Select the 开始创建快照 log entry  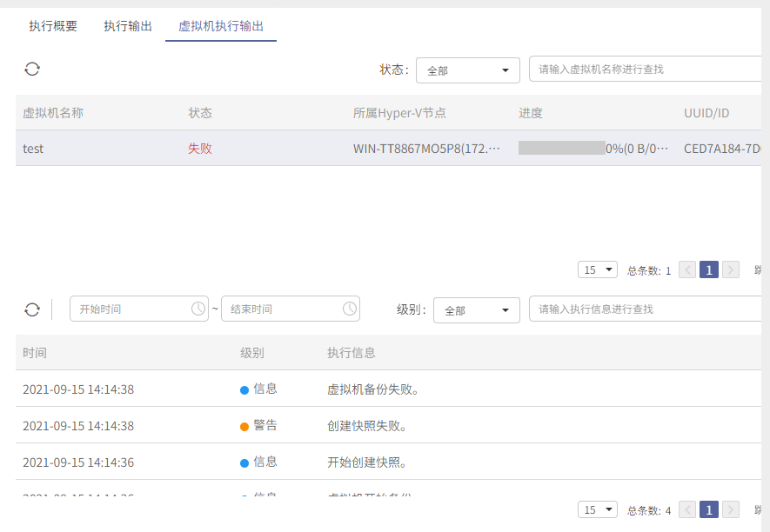(x=388, y=462)
